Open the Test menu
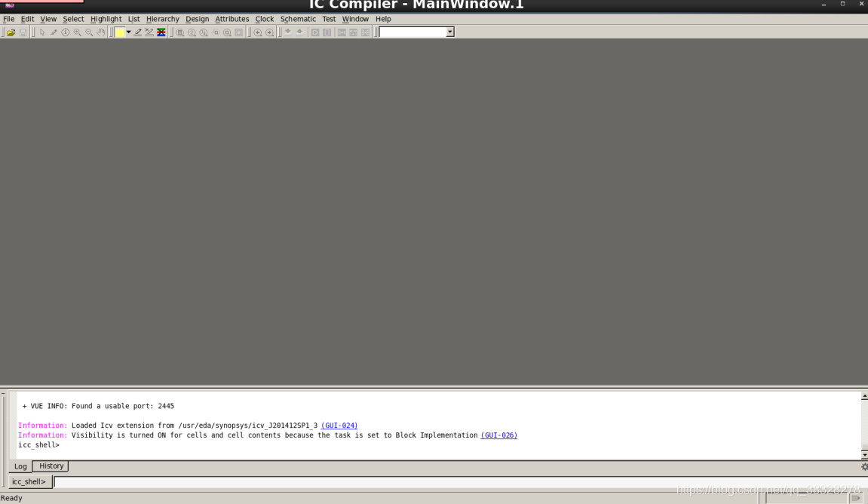 point(329,19)
